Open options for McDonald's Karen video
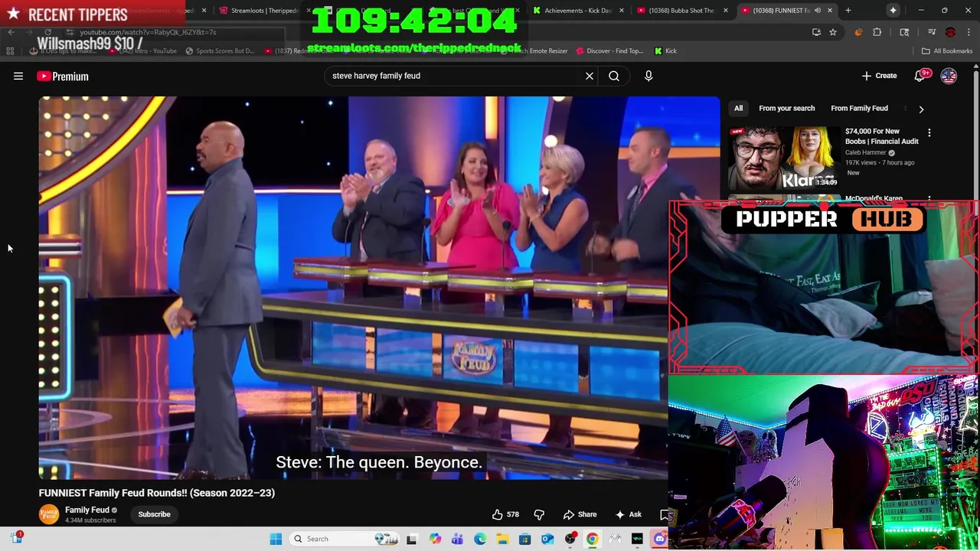Screen dimensions: 980x551 pos(929,199)
